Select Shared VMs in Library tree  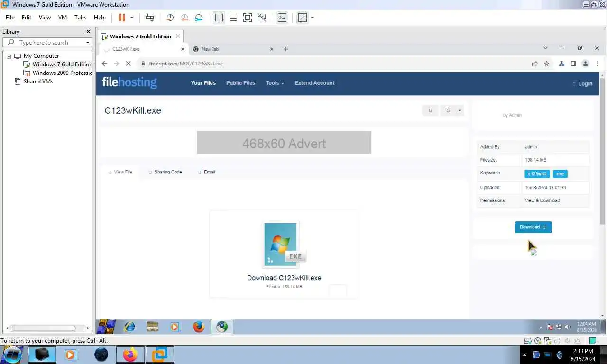[x=38, y=82]
